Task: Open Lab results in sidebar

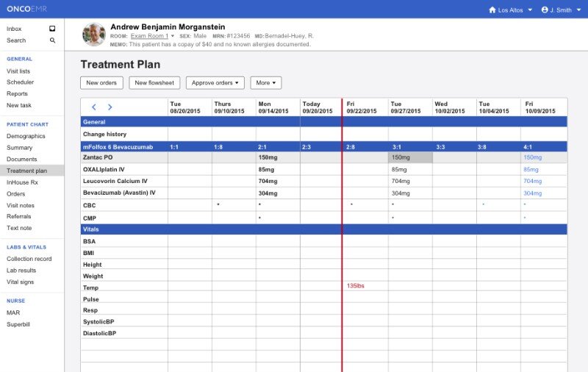Action: [x=21, y=271]
